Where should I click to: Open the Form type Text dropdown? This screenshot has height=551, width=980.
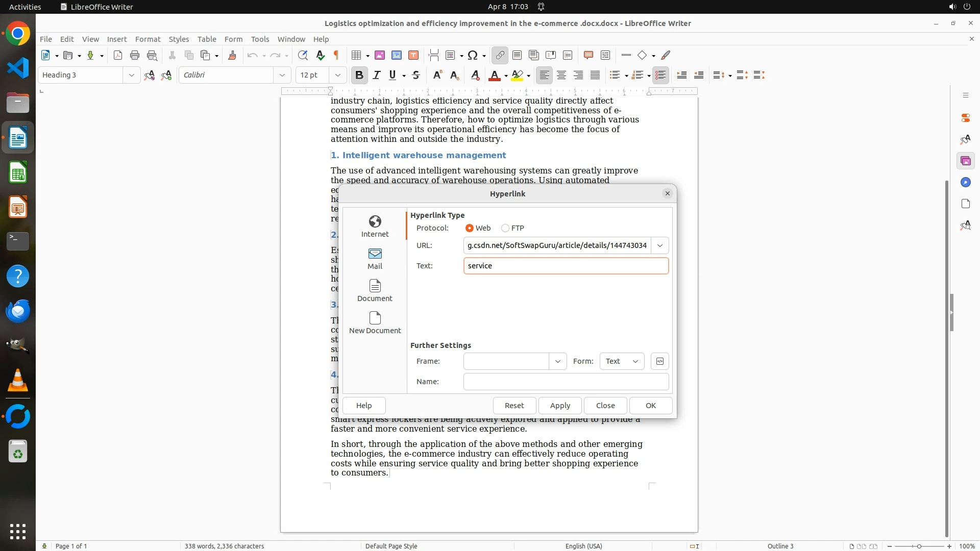point(622,361)
